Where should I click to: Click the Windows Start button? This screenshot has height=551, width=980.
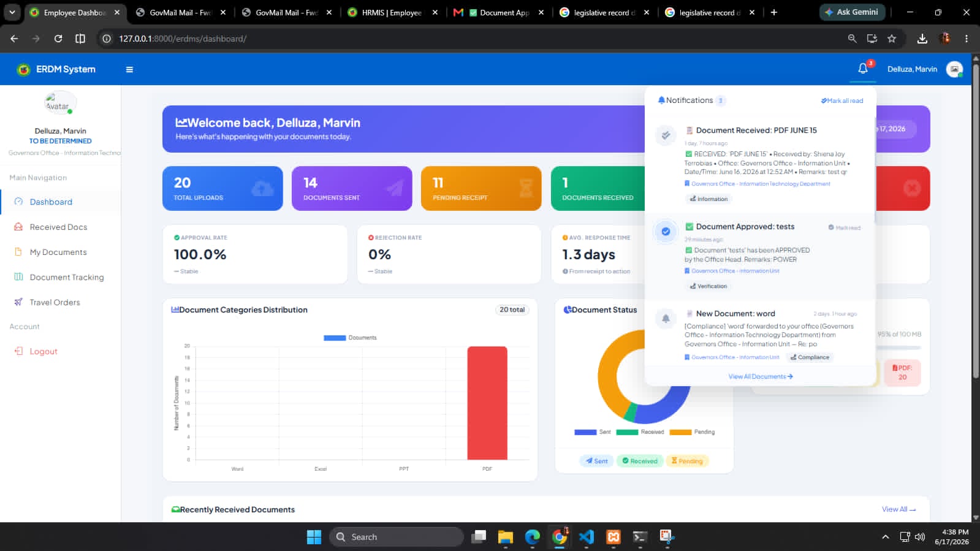[x=314, y=537]
